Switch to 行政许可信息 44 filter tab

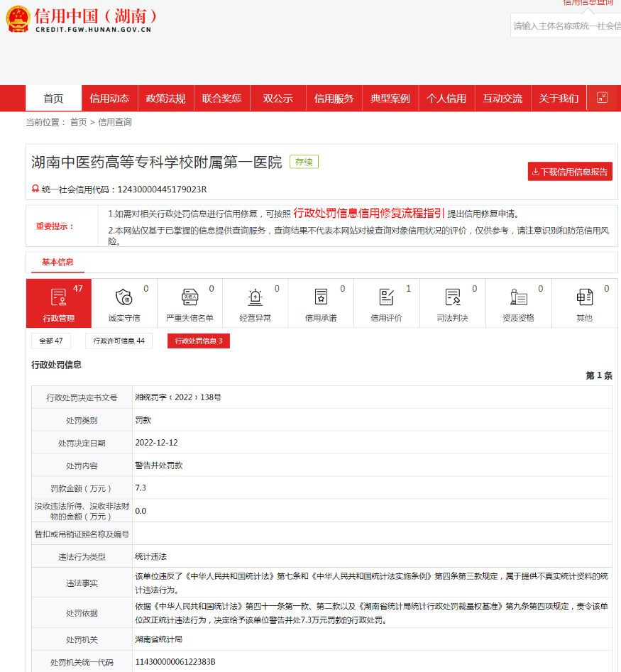(x=119, y=341)
